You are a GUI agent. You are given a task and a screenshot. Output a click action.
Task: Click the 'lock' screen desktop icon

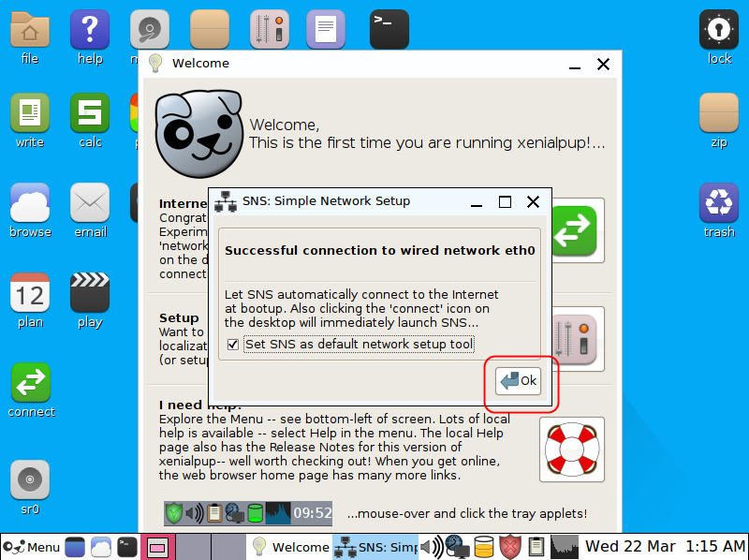coord(719,30)
